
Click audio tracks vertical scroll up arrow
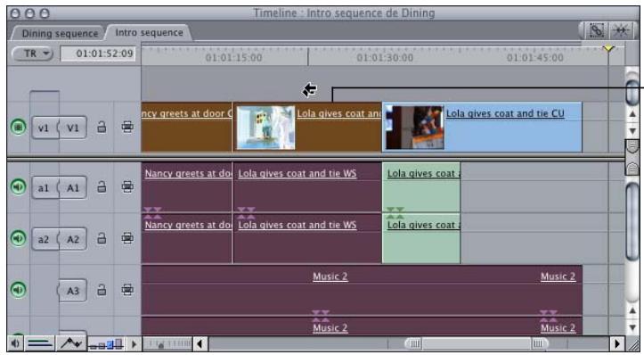coord(632,311)
